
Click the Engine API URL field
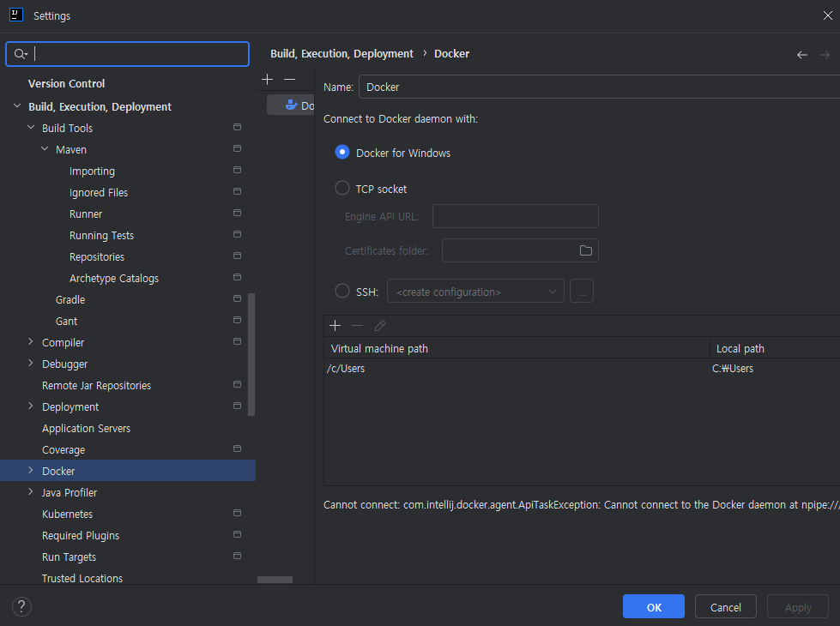516,216
